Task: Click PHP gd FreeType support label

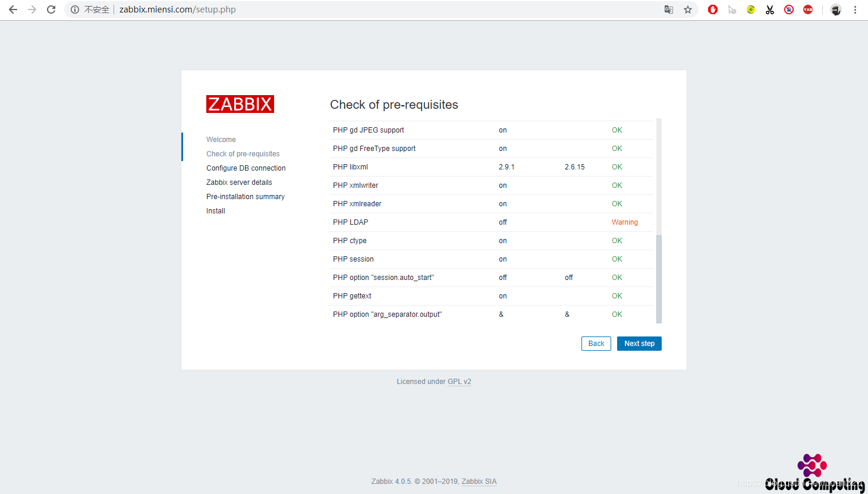Action: pos(375,149)
